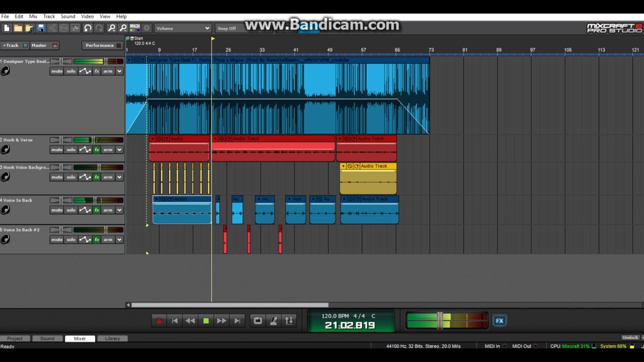The image size is (644, 362).
Task: Toggle loop mode icon in transport bar
Action: (258, 320)
